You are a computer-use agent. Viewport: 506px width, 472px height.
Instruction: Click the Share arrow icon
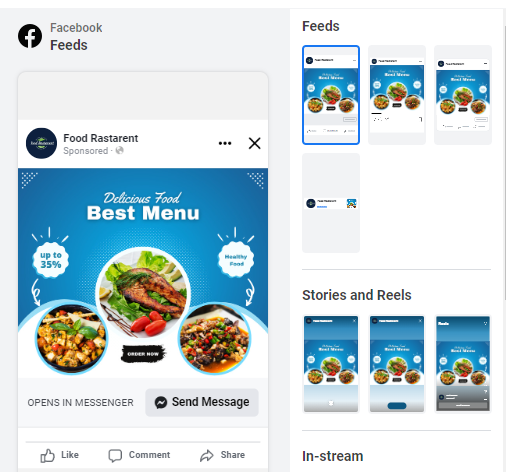207,455
